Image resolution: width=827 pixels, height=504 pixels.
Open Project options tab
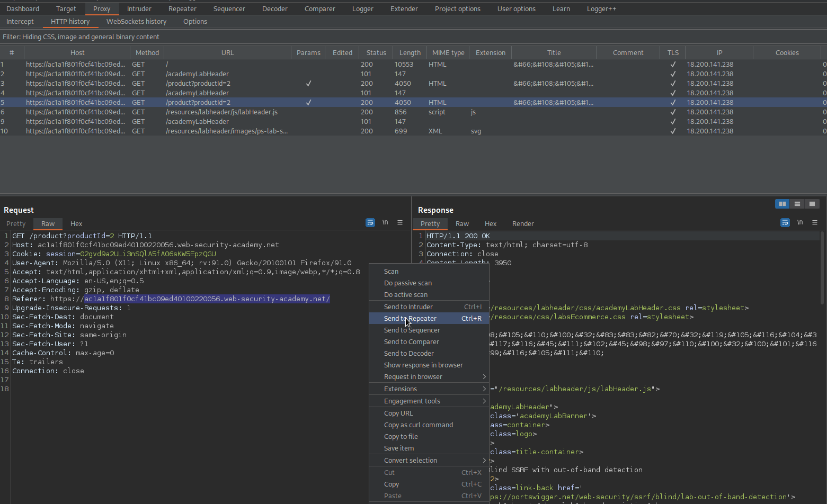(x=458, y=9)
